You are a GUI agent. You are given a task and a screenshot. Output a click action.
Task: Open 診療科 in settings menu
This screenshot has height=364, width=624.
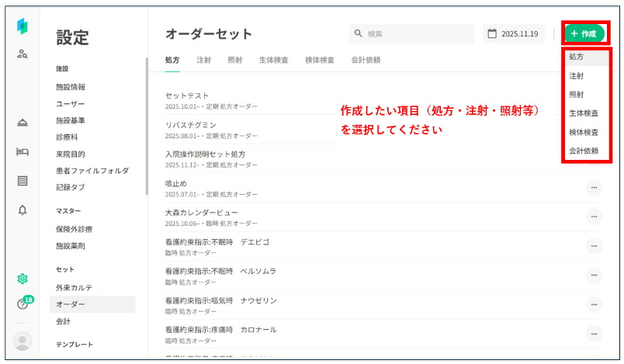(67, 137)
